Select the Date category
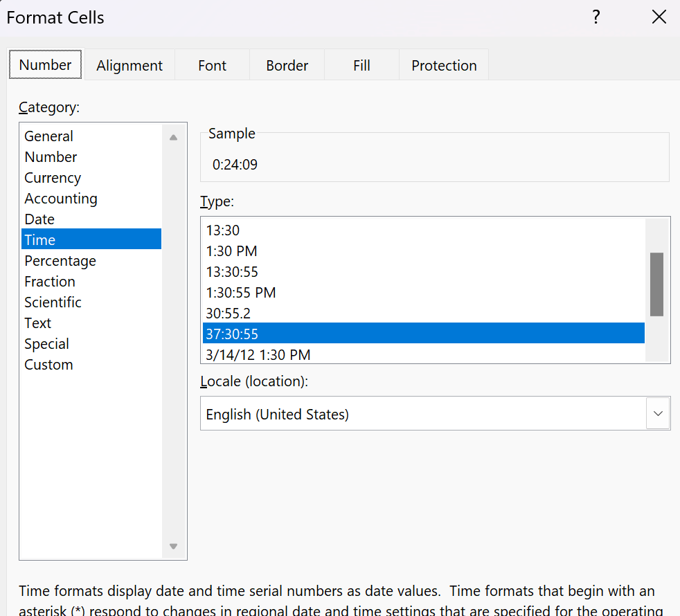 39,219
